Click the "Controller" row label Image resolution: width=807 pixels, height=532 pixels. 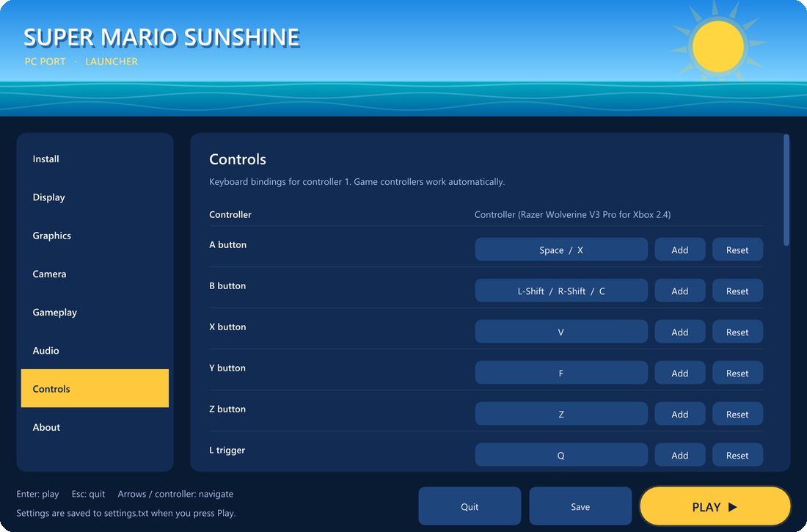230,214
